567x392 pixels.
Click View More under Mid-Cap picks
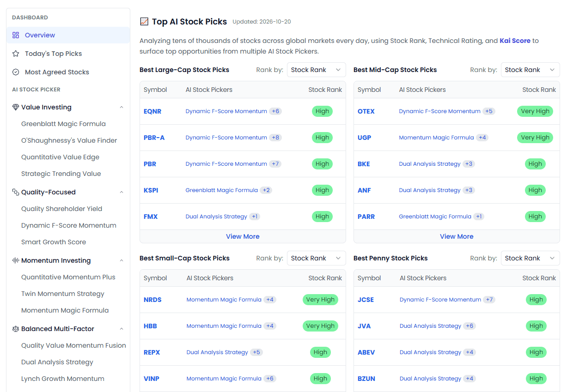[x=457, y=236]
